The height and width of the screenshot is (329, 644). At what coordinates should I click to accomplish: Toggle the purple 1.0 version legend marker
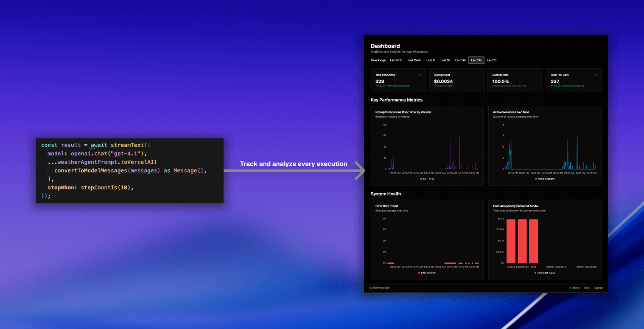(x=421, y=179)
